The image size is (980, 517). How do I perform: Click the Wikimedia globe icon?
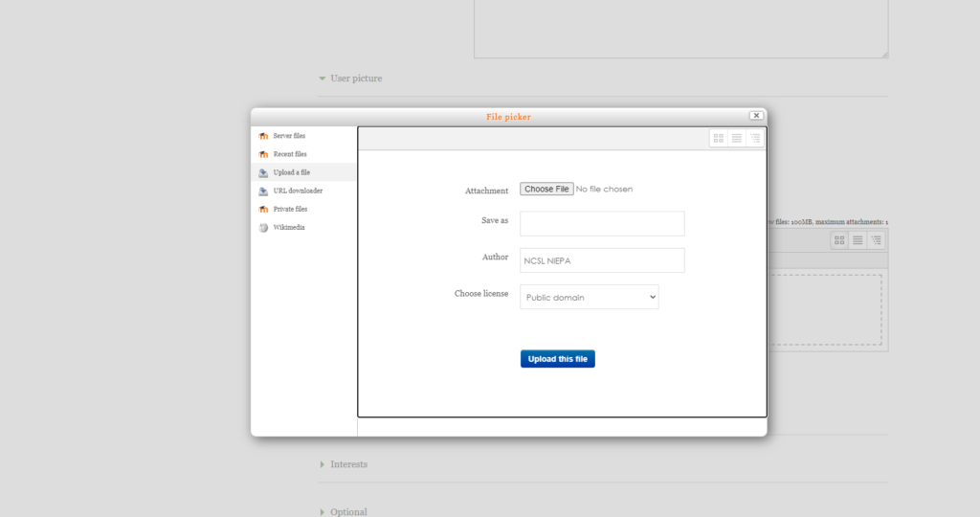pyautogui.click(x=263, y=228)
